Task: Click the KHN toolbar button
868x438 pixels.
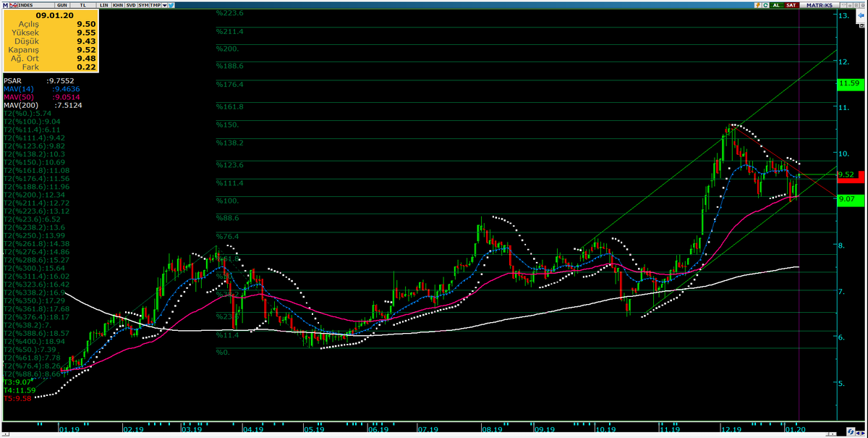Action: [118, 5]
